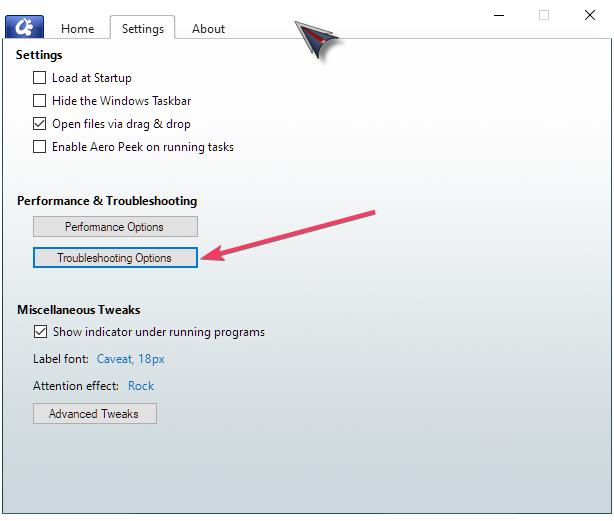Open Performance Options
The height and width of the screenshot is (521, 614).
click(115, 227)
